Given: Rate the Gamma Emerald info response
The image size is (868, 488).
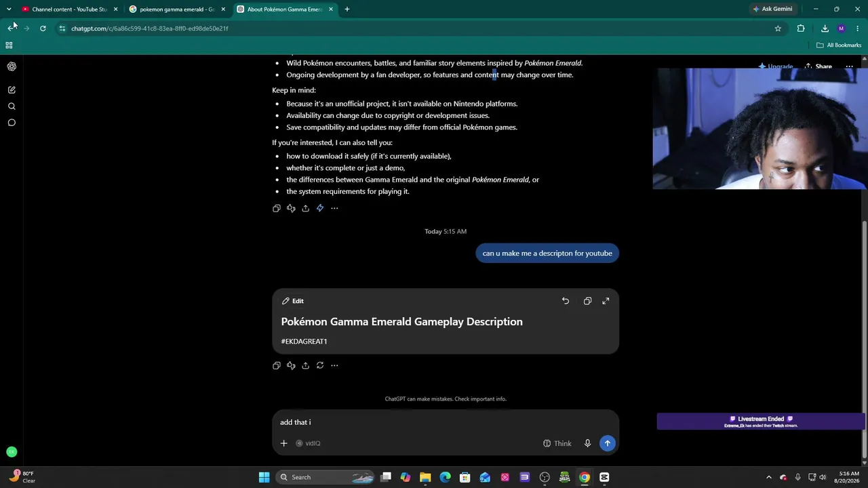Looking at the screenshot, I should tap(291, 208).
